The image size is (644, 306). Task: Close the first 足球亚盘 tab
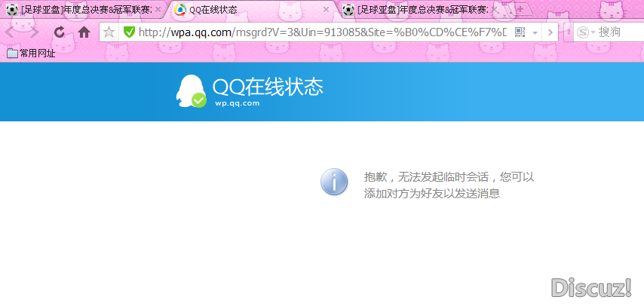pos(158,10)
